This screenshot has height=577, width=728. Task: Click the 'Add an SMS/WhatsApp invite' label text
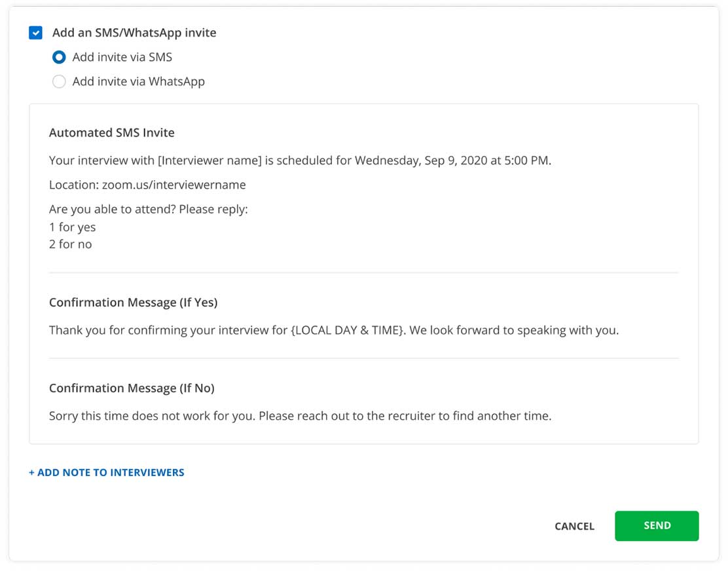[134, 33]
